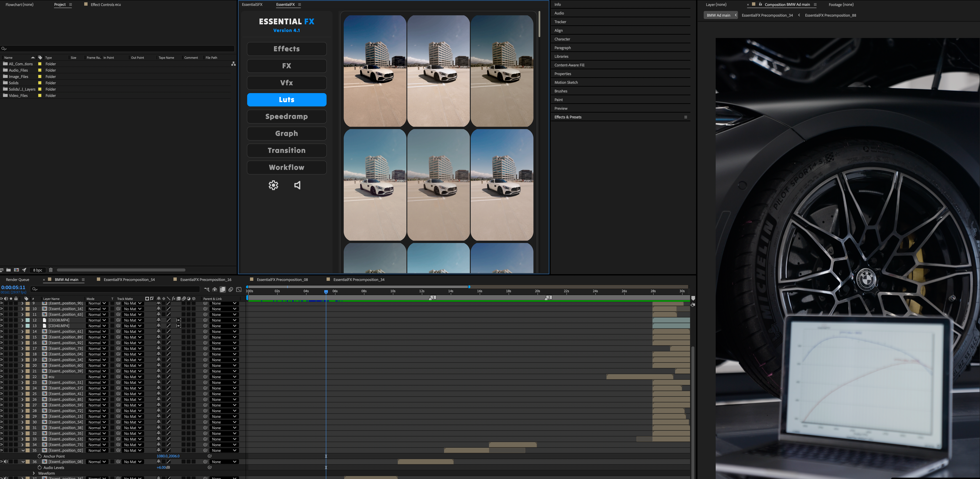
Task: Switch to EssentialSFX panel tab
Action: (x=252, y=4)
